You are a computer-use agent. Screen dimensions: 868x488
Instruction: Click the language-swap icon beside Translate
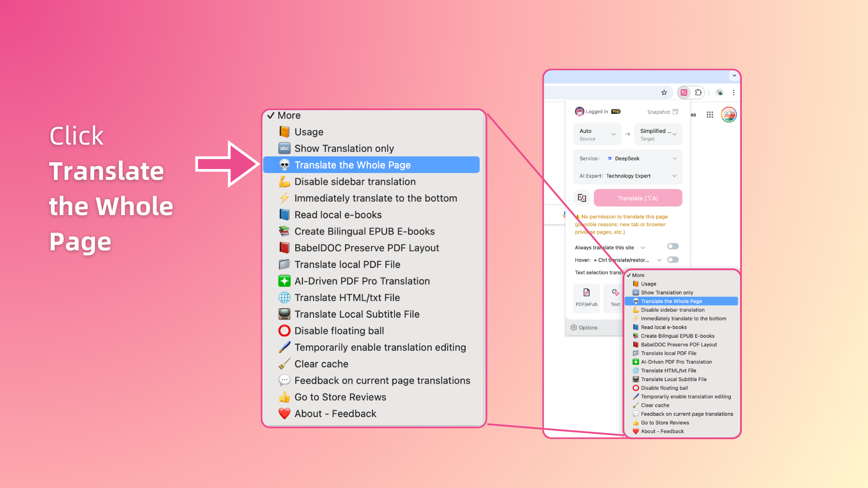(582, 198)
